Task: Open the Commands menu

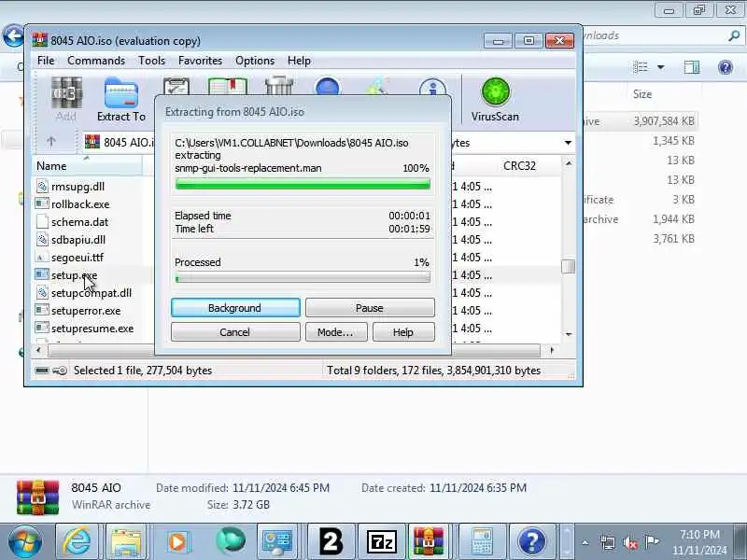Action: (x=96, y=61)
